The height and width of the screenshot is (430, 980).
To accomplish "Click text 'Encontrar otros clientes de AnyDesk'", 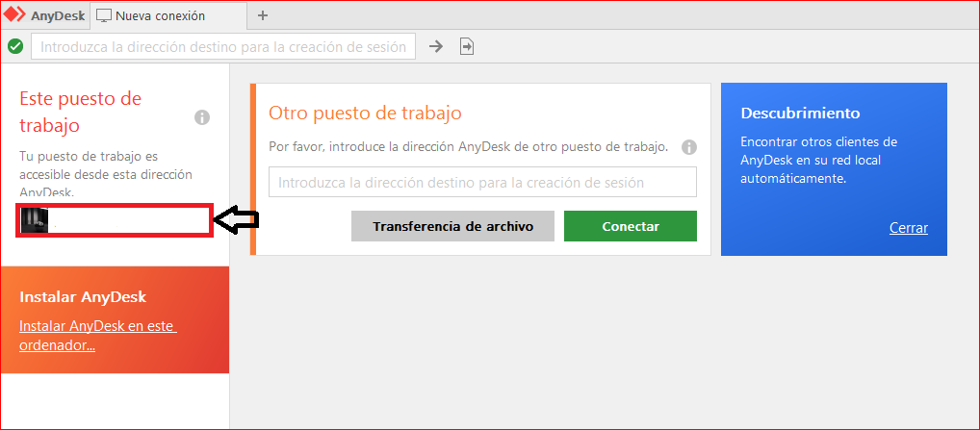I will 818,150.
